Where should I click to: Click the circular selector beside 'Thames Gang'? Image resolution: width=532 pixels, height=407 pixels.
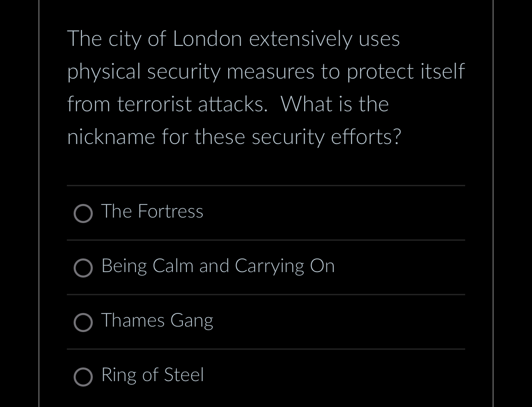pos(83,323)
